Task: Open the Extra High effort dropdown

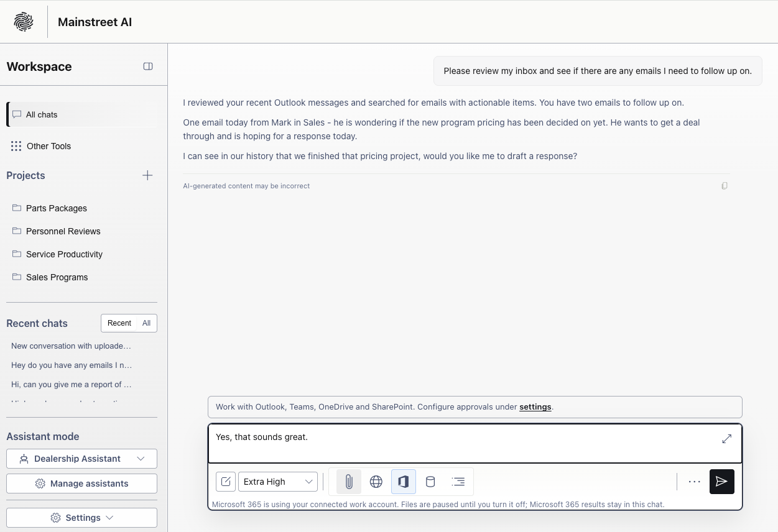Action: coord(278,482)
